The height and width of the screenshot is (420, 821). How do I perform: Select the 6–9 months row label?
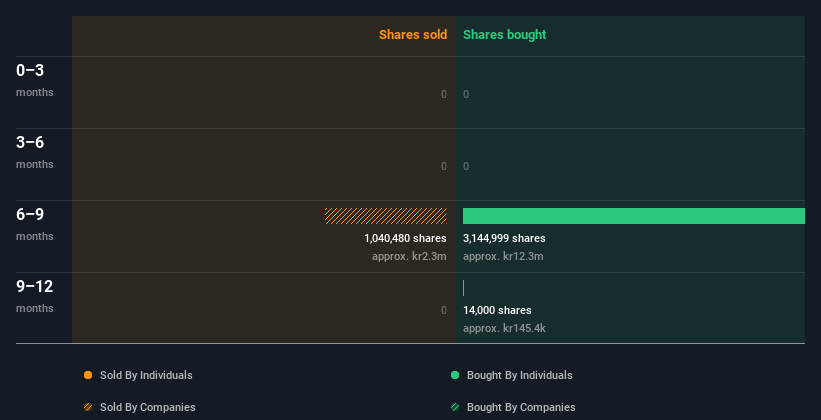35,224
